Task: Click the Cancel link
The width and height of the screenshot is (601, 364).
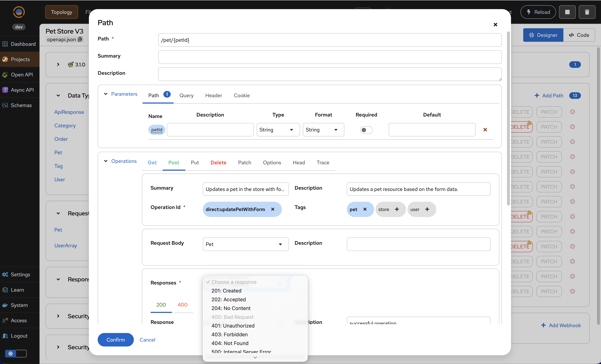Action: [x=147, y=340]
